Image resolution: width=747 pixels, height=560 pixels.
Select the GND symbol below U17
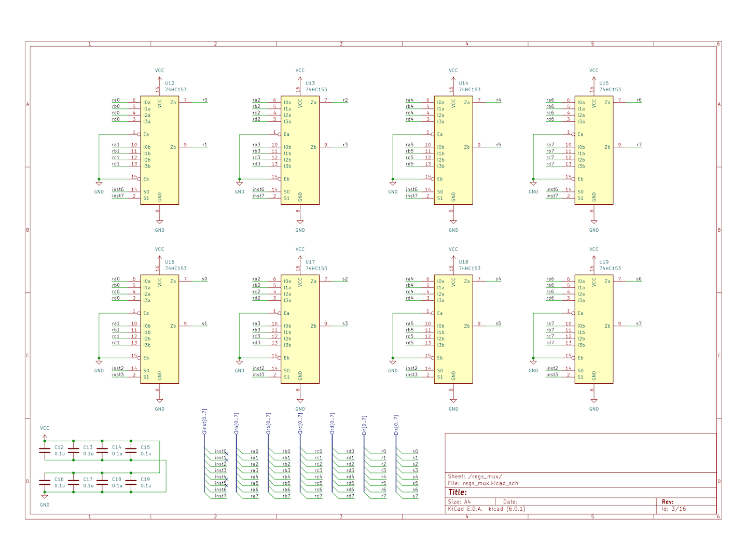300,401
